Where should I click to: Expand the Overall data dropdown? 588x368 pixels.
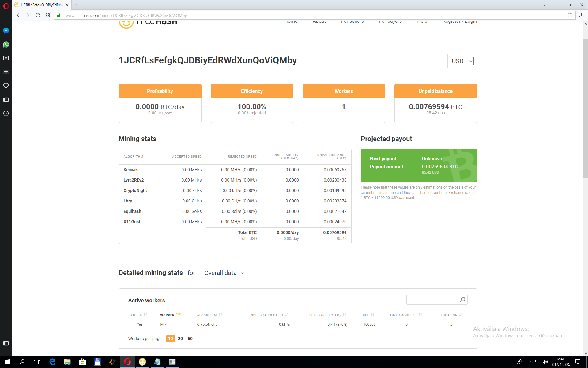(224, 273)
